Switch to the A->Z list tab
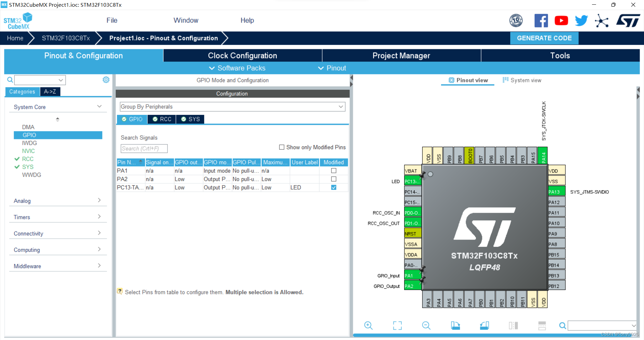The height and width of the screenshot is (340, 644). click(50, 91)
